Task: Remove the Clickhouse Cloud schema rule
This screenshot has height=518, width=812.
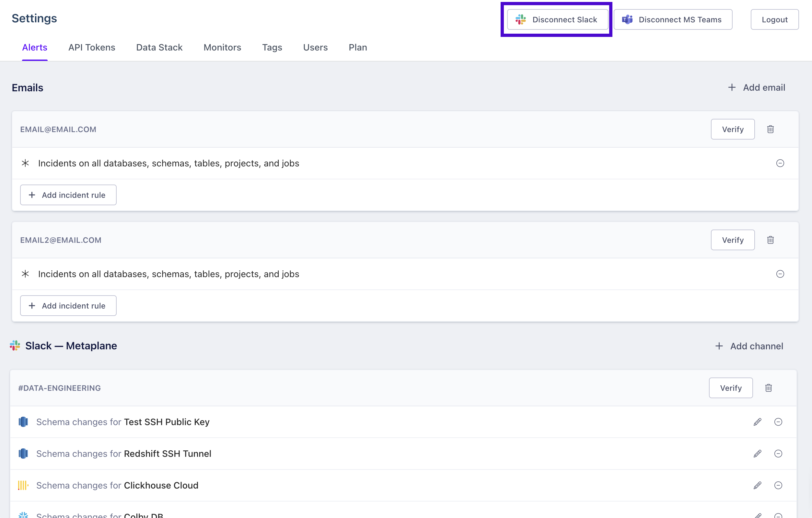Action: coord(778,485)
